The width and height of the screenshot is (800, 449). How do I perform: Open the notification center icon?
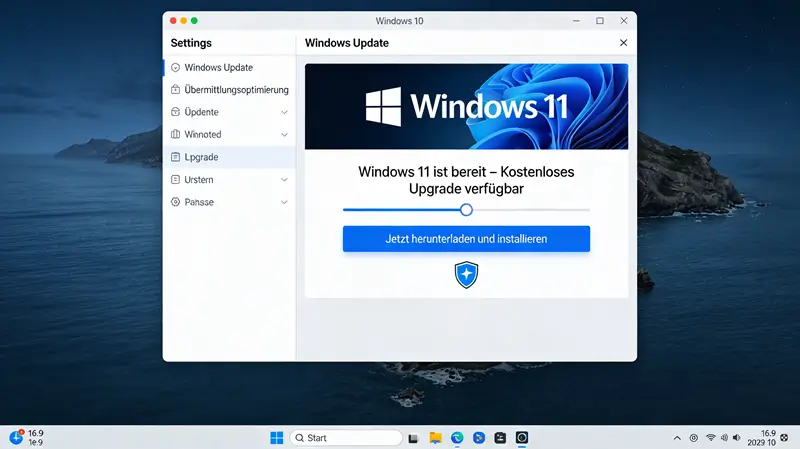coord(784,438)
